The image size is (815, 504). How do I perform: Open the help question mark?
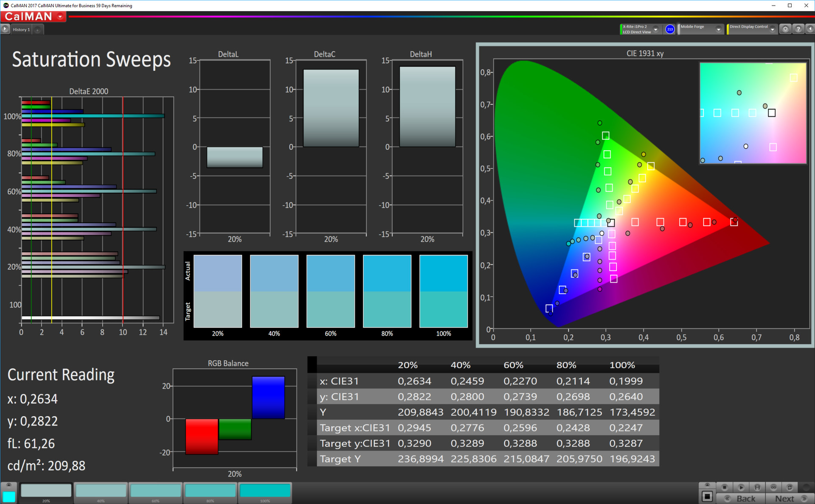(x=798, y=29)
